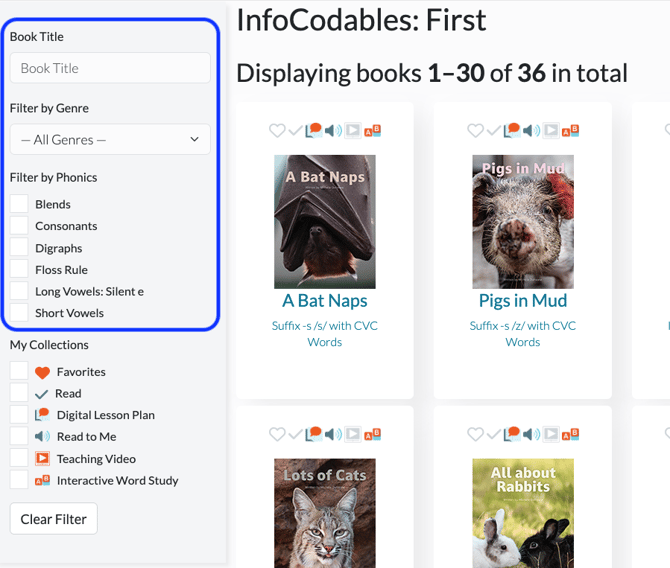The width and height of the screenshot is (670, 568).
Task: Open Lots of Cats digital lesson plan icon
Action: 314,434
